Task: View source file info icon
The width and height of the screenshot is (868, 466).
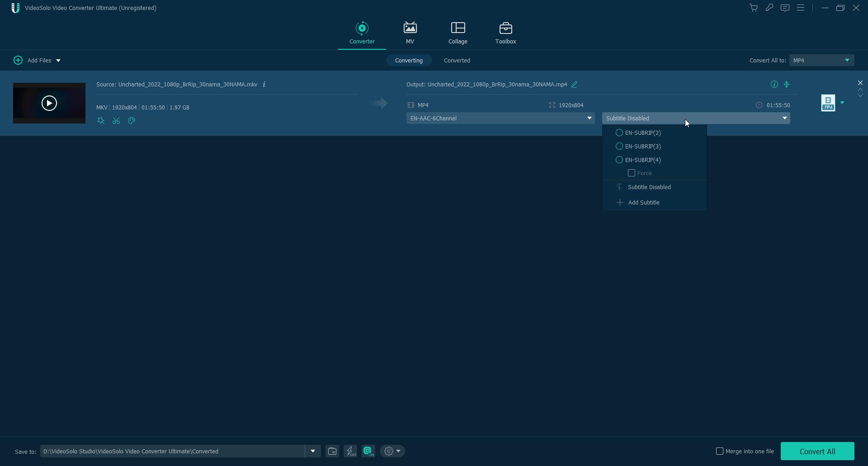Action: point(264,84)
